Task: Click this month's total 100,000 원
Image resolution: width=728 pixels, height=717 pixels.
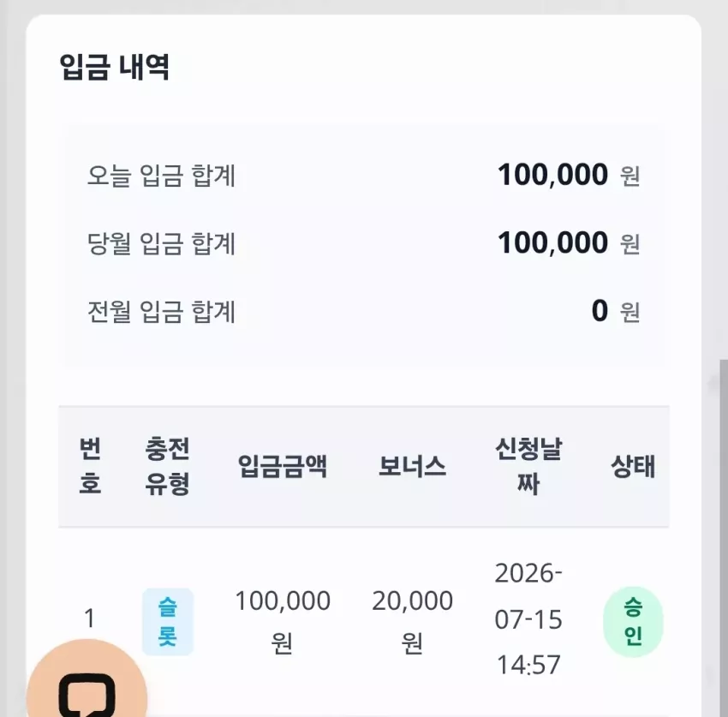Action: tap(569, 243)
